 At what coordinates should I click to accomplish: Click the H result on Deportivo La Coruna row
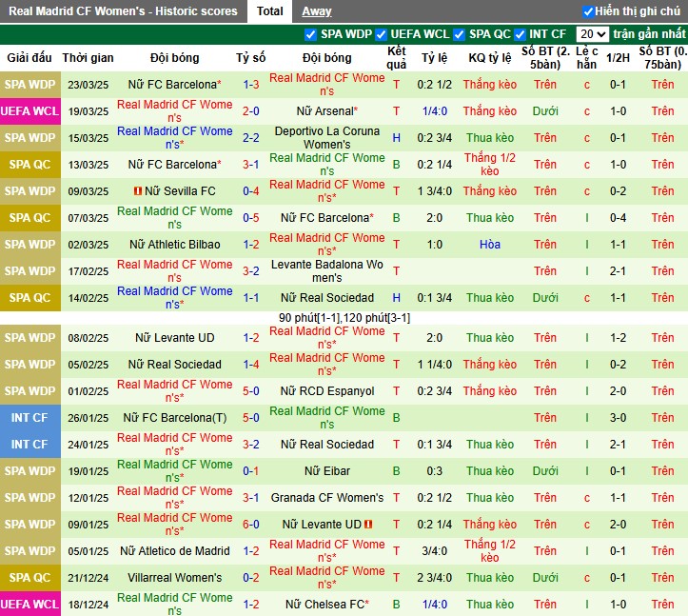[396, 137]
